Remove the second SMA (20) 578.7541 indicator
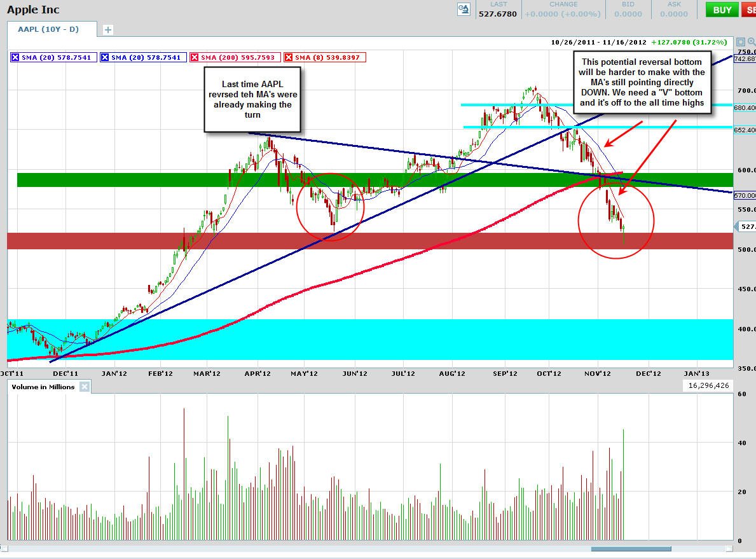Screen dimensions: 756x559 tap(105, 57)
